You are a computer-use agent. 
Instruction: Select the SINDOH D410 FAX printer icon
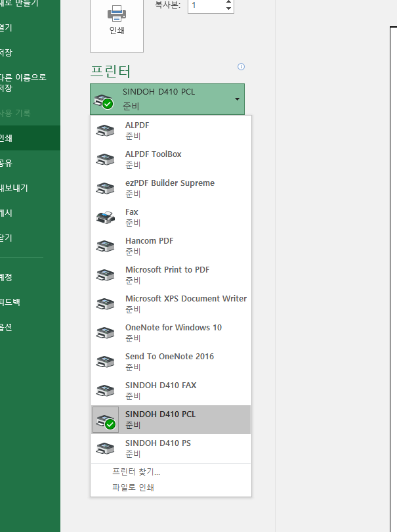click(105, 390)
